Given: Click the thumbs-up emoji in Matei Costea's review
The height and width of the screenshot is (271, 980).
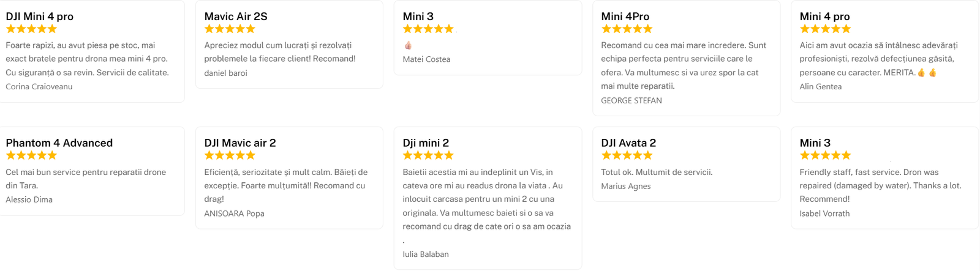Looking at the screenshot, I should coord(408,45).
